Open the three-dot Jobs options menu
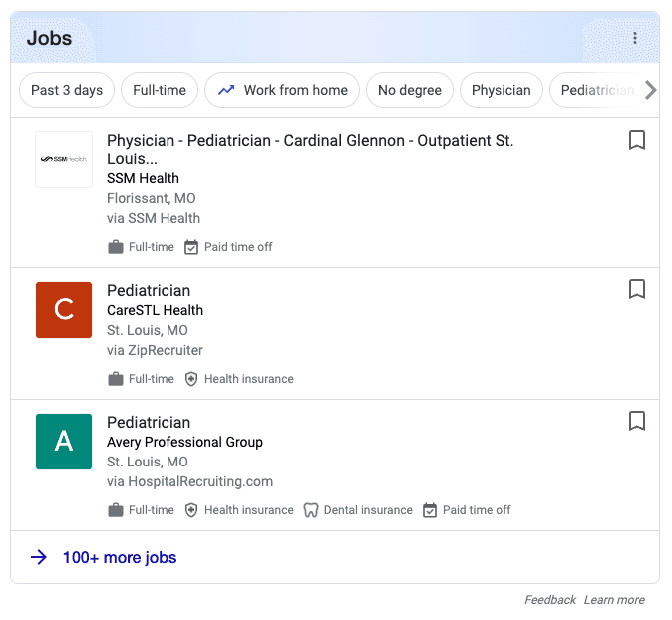672x620 pixels. click(635, 38)
